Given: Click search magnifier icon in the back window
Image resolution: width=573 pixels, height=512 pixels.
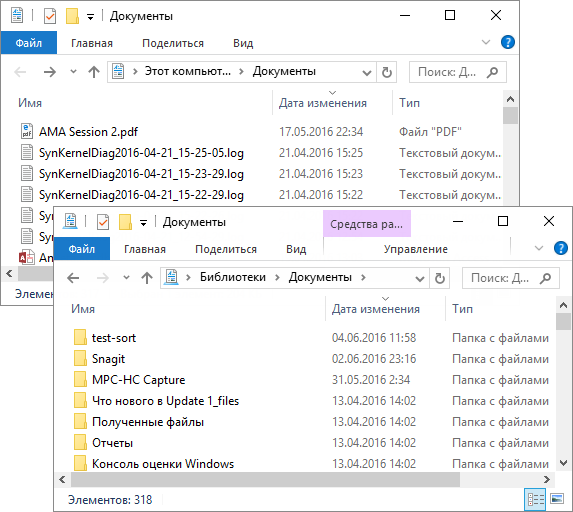Looking at the screenshot, I should click(493, 72).
